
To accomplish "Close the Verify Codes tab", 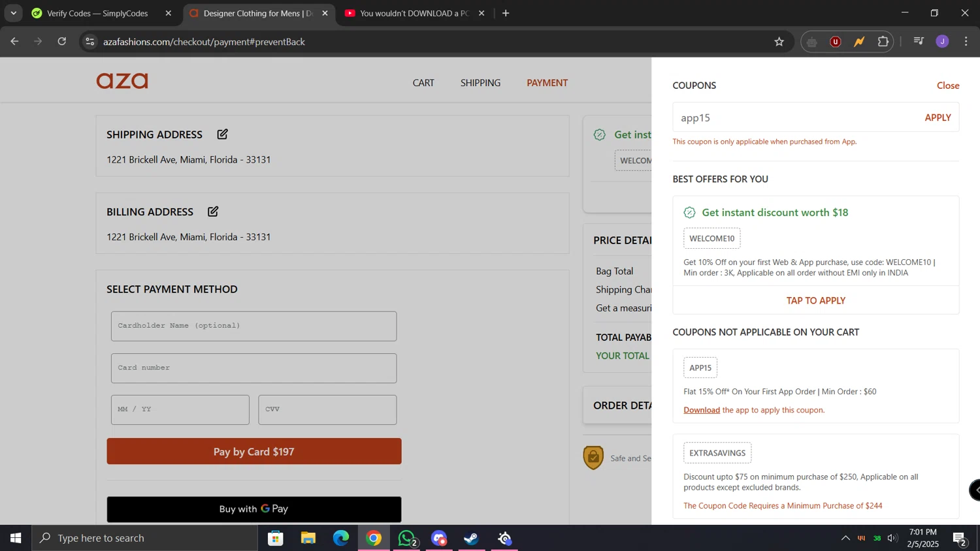I will tap(168, 13).
